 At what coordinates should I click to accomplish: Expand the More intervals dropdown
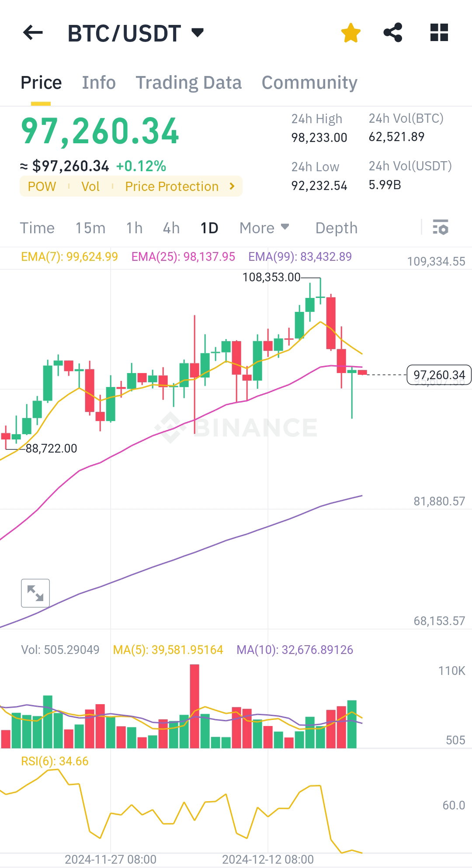264,228
